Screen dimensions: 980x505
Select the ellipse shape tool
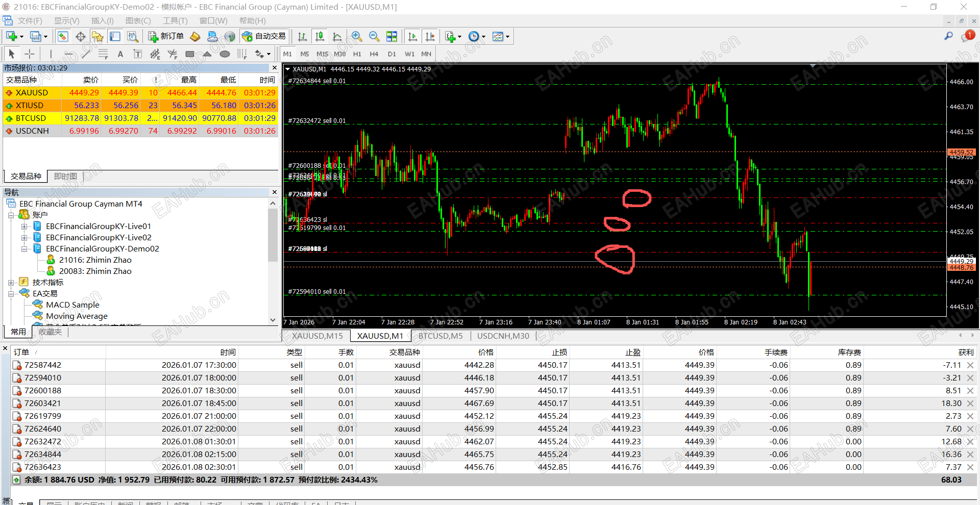[225, 54]
